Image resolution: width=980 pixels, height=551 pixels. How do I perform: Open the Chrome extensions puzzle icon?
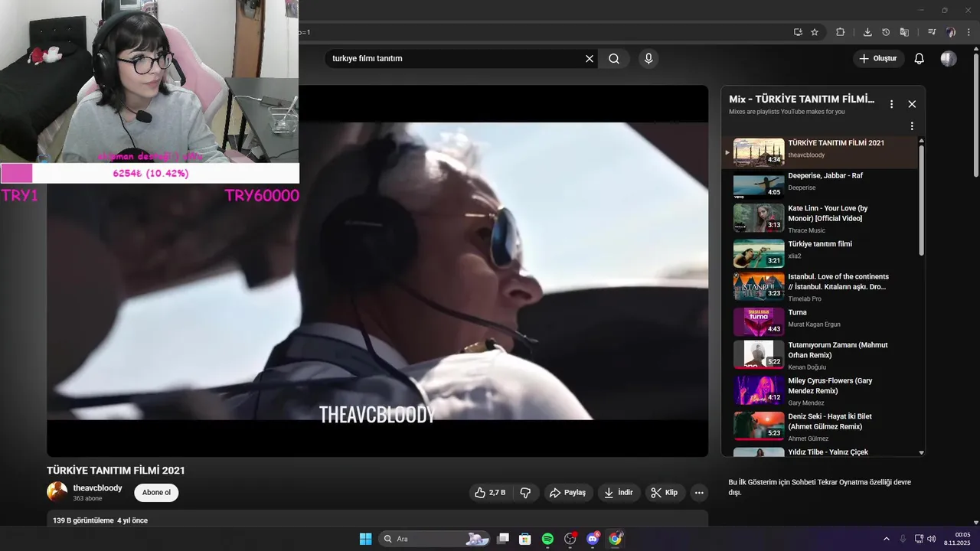[840, 32]
